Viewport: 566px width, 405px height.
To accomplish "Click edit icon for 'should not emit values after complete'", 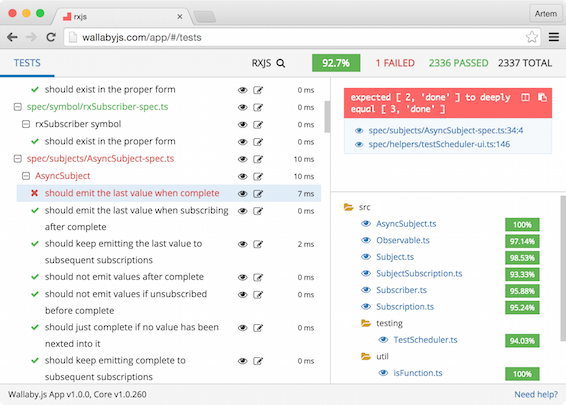I will [258, 278].
